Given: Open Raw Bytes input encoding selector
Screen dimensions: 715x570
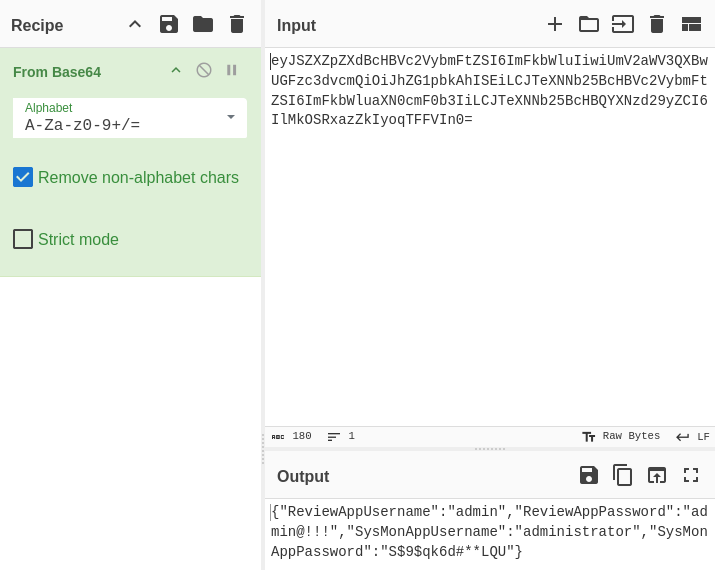Looking at the screenshot, I should pyautogui.click(x=621, y=436).
